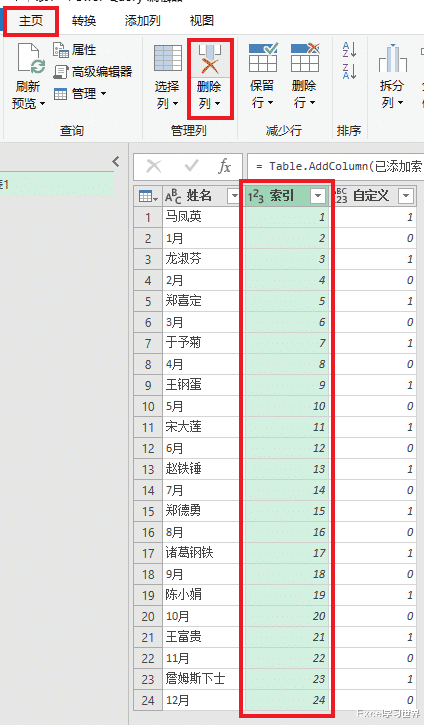Click the Remove Columns (删除列) icon
This screenshot has height=725, width=424.
click(210, 59)
